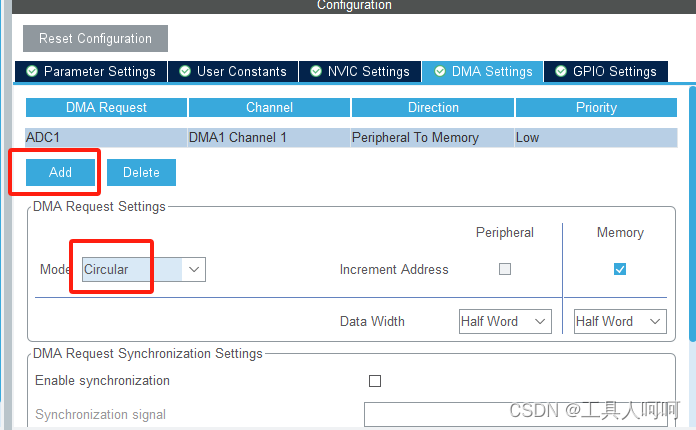The width and height of the screenshot is (696, 430).
Task: Open the Parameter Settings tab
Action: click(91, 71)
